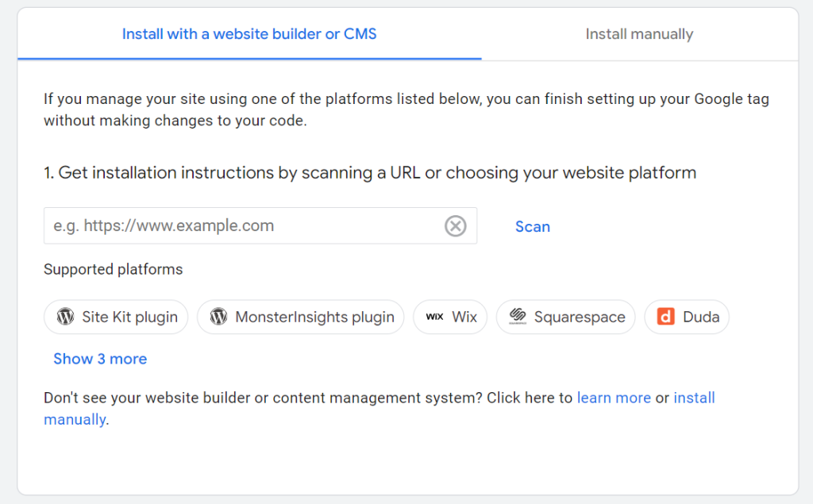Image resolution: width=813 pixels, height=504 pixels.
Task: Click the WordPress icon on MonsterInsights chip
Action: [217, 317]
